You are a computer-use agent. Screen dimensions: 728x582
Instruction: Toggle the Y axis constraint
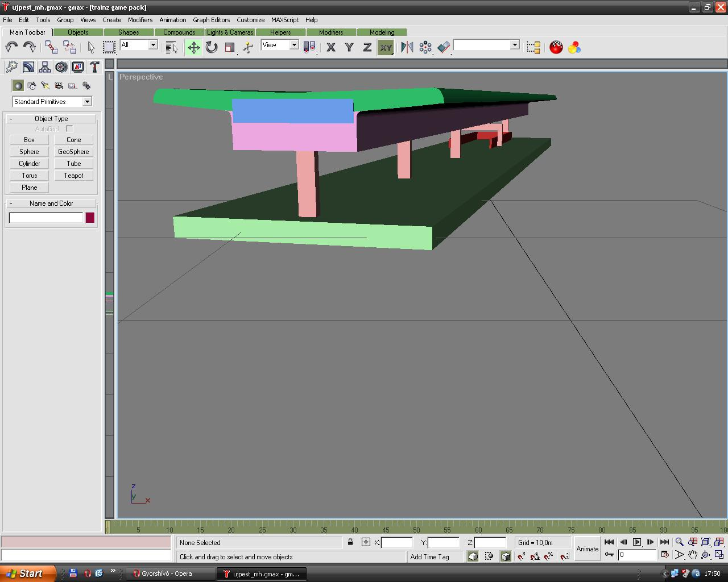(x=349, y=48)
